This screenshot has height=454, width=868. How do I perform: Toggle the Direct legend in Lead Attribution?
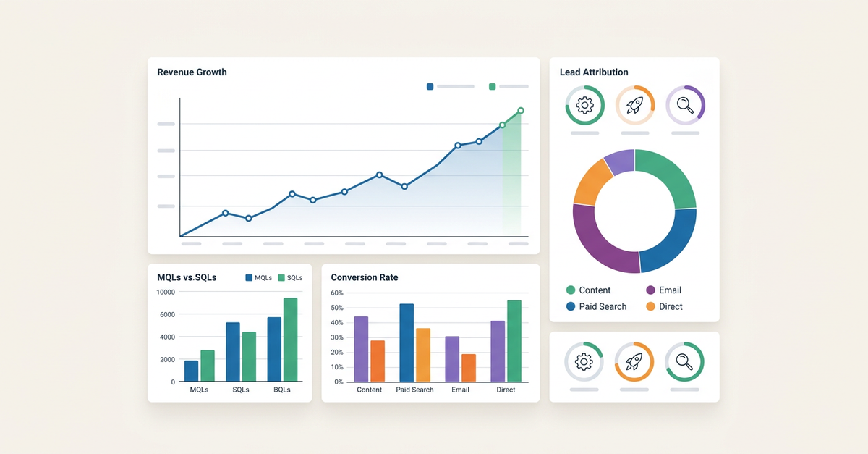point(665,306)
